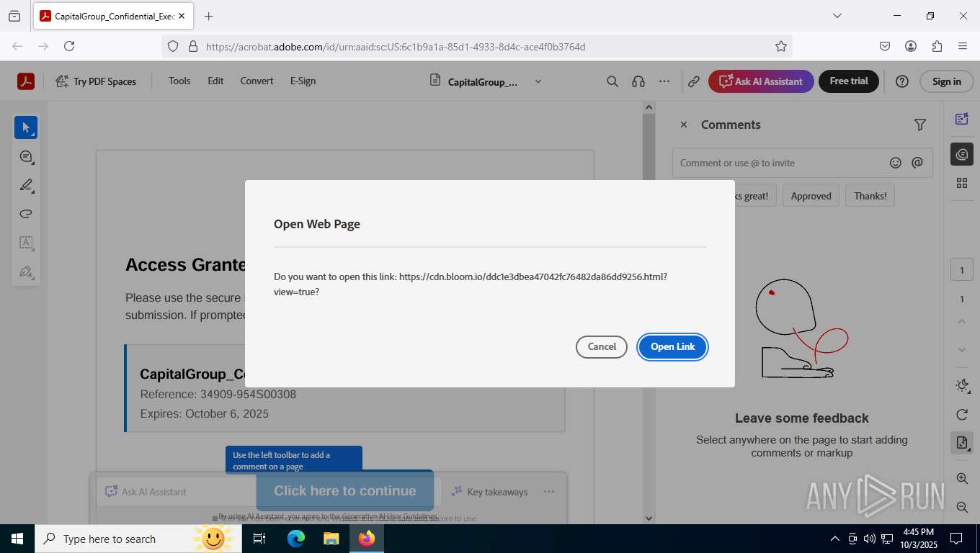Screen dimensions: 980x553
Task: Open Firefox application hamburger menu
Action: [963, 46]
